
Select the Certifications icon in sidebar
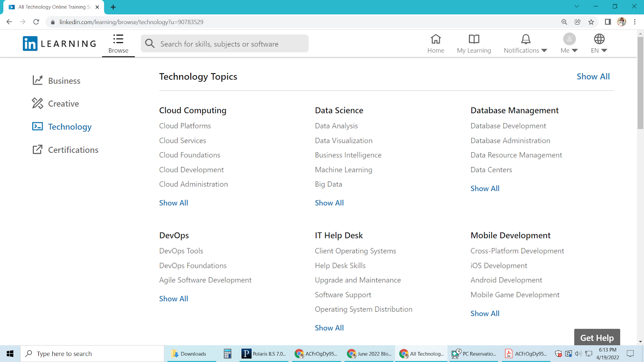pos(37,149)
